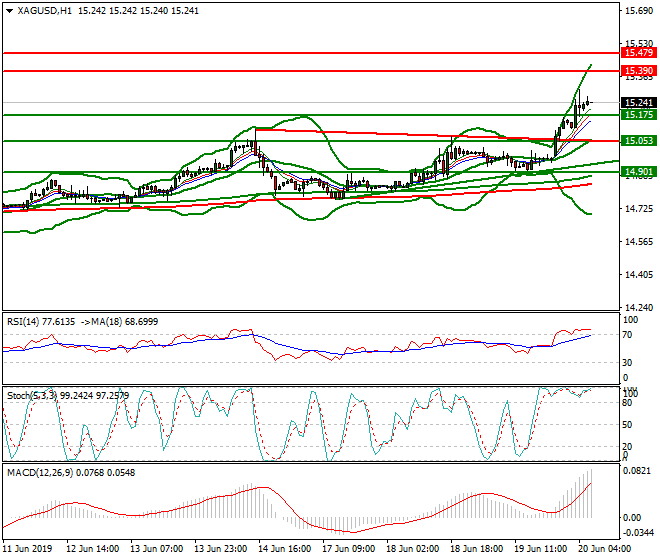Click the 14 Jun 16:00 time axis mark

coord(285,549)
